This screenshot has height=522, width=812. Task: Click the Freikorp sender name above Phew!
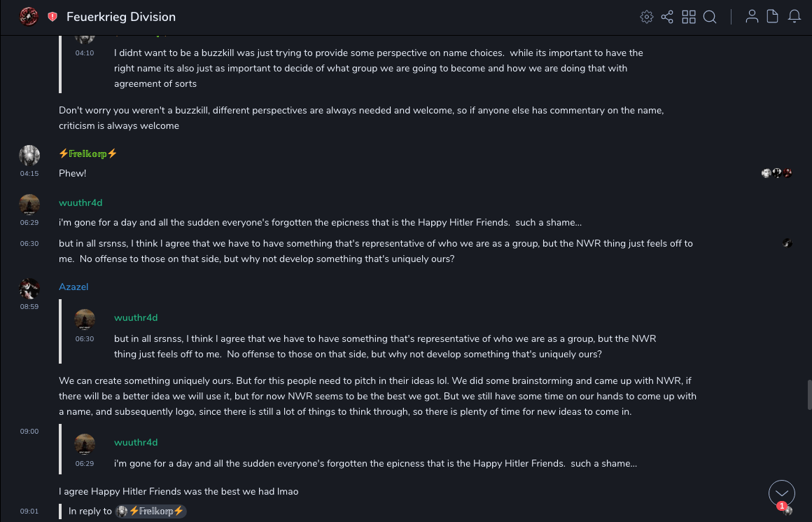click(x=88, y=153)
